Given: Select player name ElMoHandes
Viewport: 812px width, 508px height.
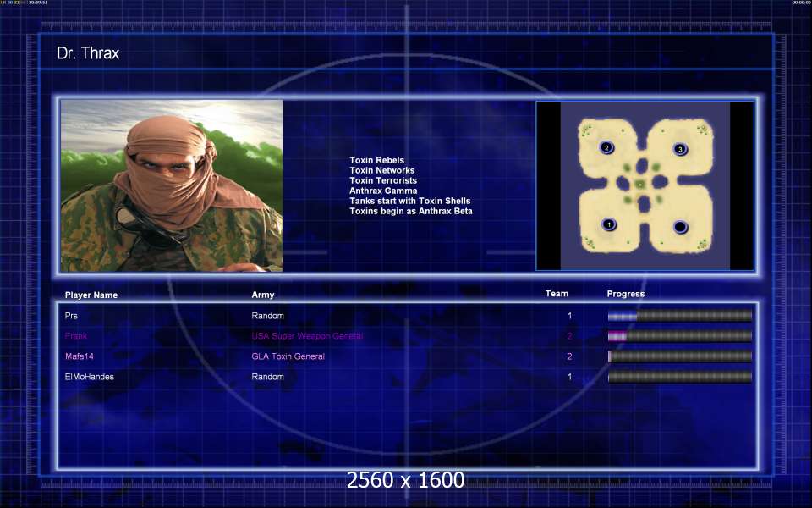Looking at the screenshot, I should (89, 377).
